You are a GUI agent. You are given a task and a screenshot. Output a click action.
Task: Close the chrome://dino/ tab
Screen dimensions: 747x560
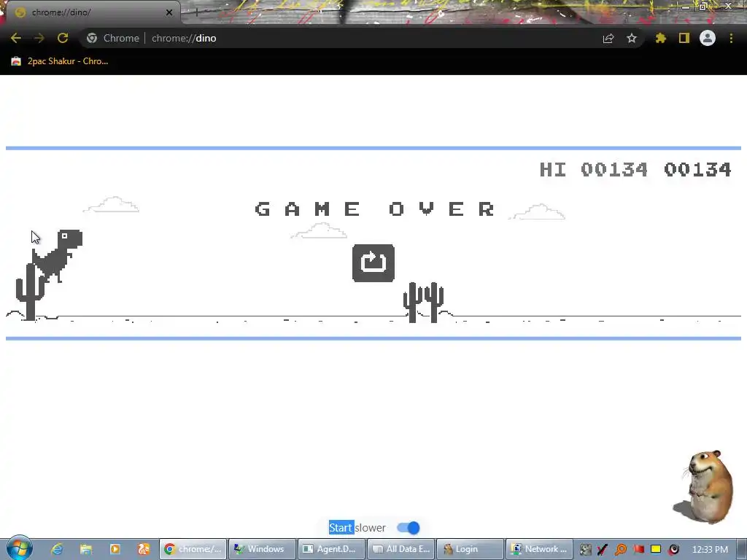point(169,12)
